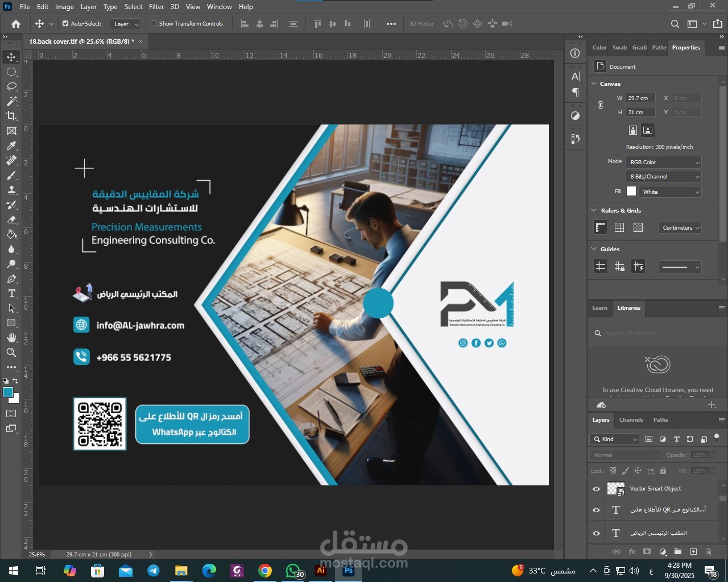Switch to the Learn tab
This screenshot has height=582, width=728.
600,308
